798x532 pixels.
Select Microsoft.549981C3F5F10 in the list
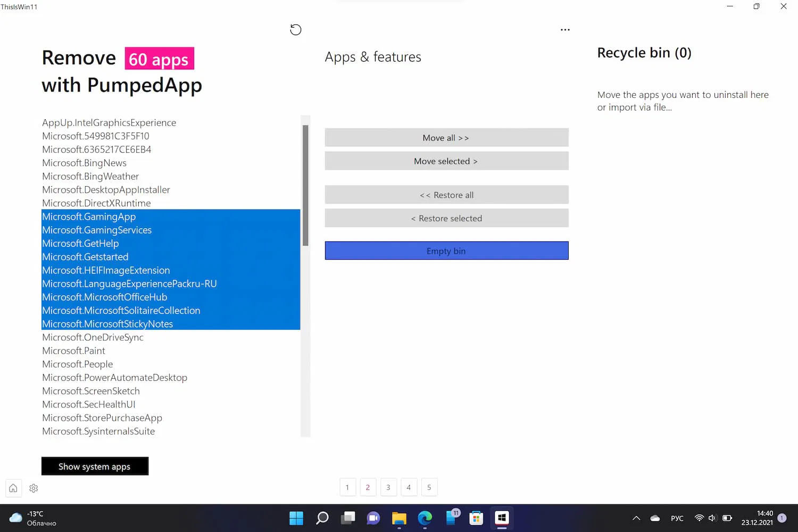point(171,136)
